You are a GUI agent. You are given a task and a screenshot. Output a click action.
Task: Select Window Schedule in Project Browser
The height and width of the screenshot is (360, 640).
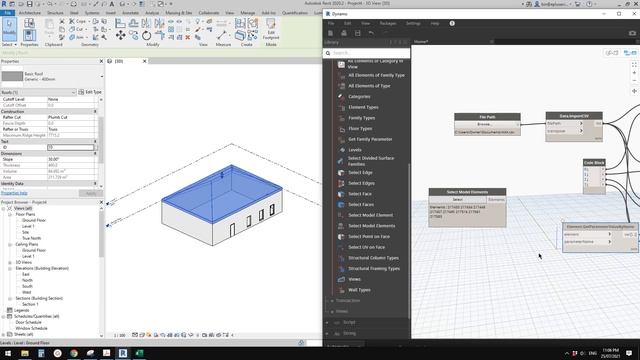click(31, 328)
